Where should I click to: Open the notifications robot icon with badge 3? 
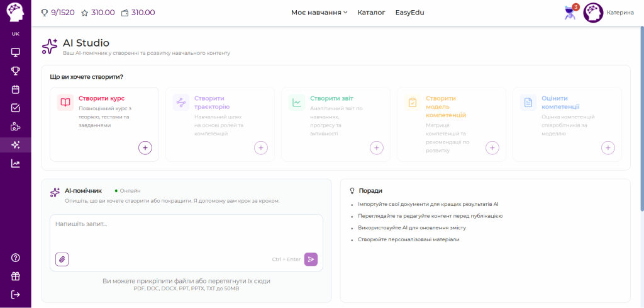571,13
